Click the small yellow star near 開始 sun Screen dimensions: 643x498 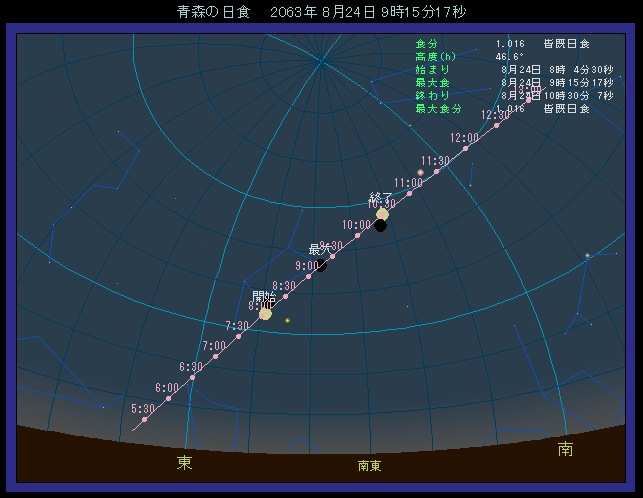287,320
